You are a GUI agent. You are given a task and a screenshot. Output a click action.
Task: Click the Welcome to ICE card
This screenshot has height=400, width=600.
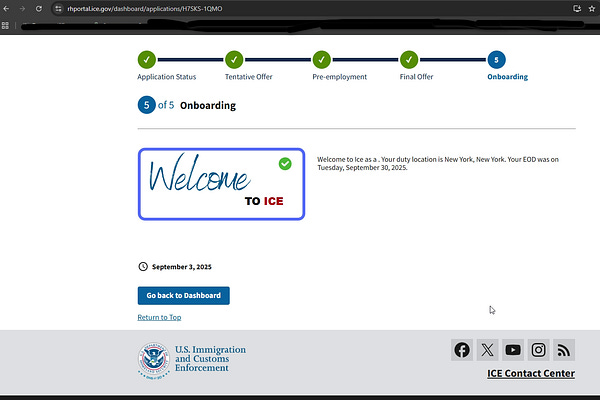click(x=221, y=184)
